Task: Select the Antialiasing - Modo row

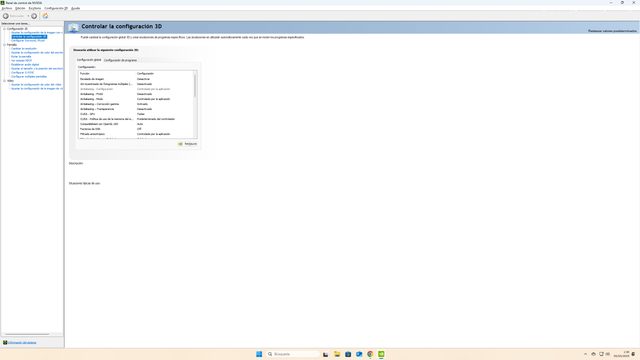Action: coord(137,99)
